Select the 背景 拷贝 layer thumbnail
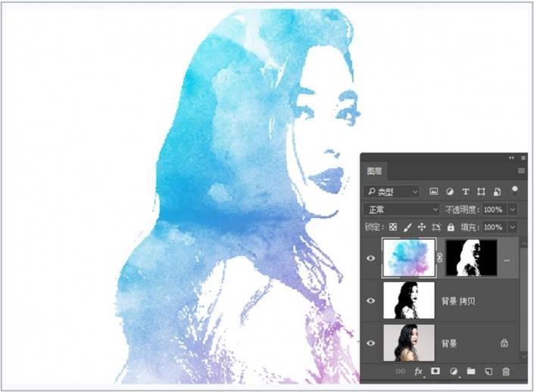 (x=409, y=300)
